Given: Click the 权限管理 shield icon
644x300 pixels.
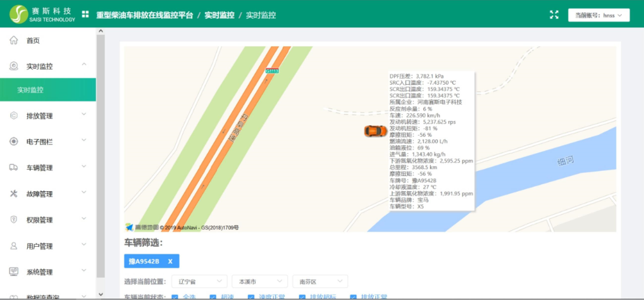Looking at the screenshot, I should point(13,220).
